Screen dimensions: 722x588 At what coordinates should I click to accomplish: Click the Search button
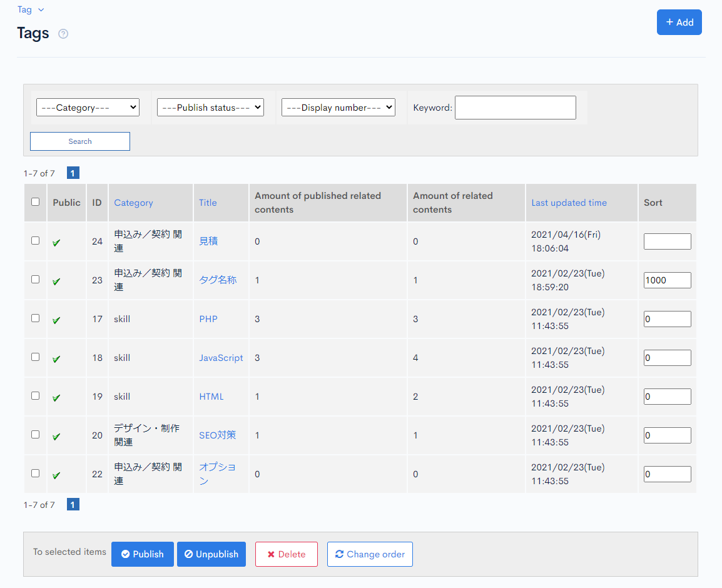click(x=80, y=141)
